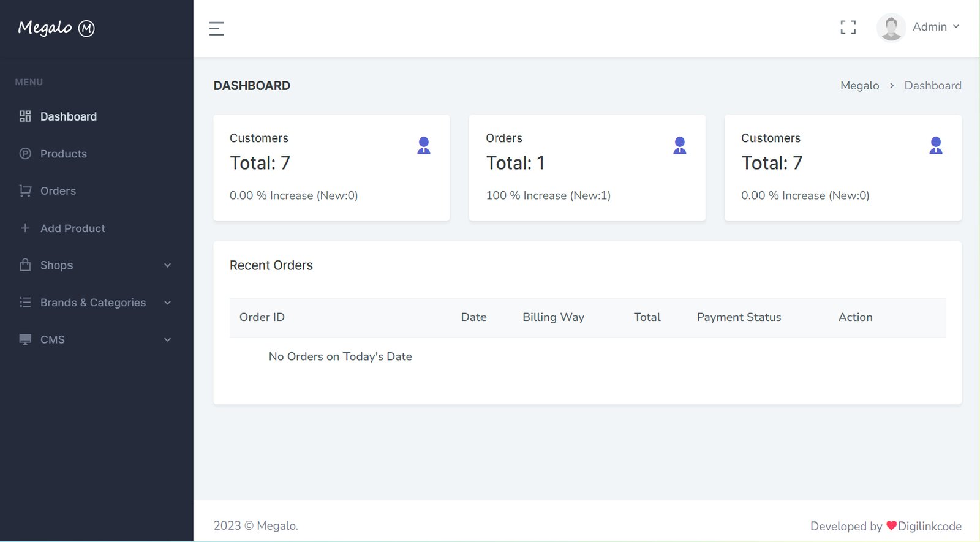This screenshot has width=980, height=542.
Task: Expand the Shops submenu chevron
Action: point(167,265)
